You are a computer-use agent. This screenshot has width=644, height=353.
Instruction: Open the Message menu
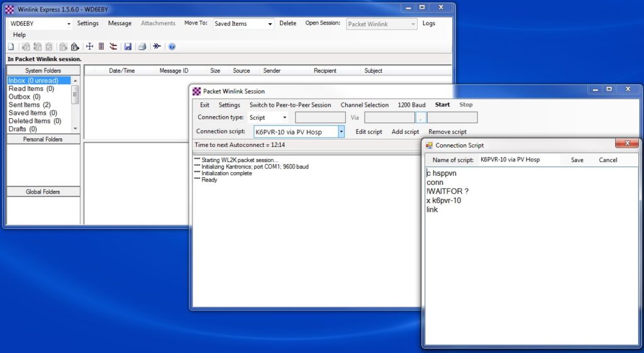[120, 23]
